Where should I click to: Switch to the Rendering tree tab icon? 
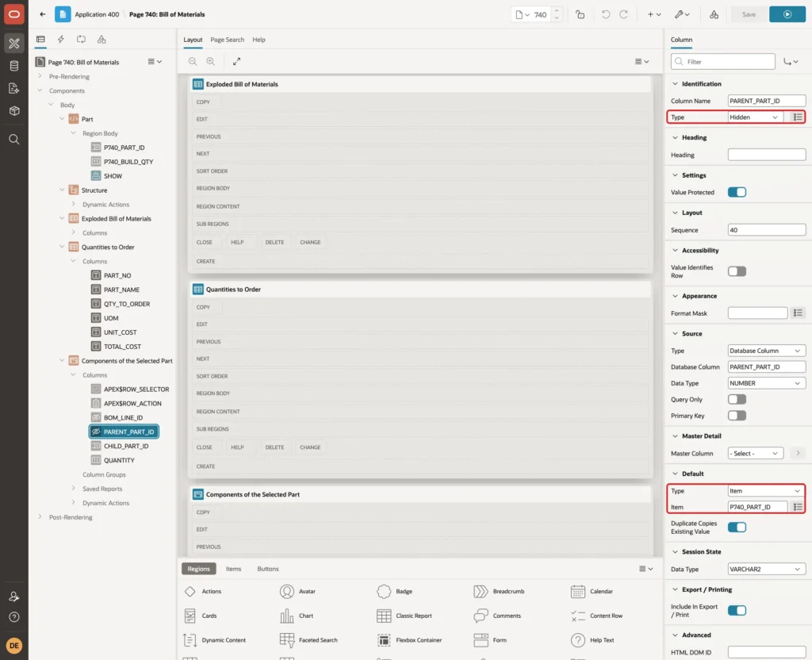pyautogui.click(x=40, y=40)
